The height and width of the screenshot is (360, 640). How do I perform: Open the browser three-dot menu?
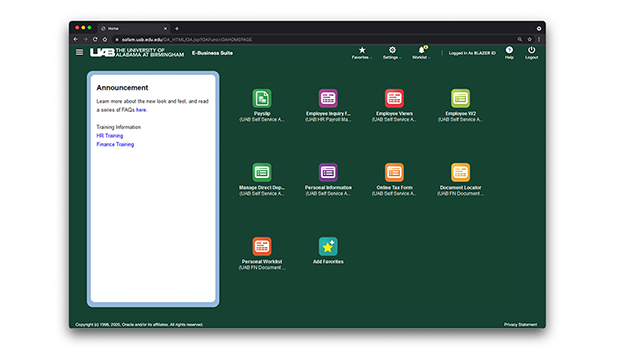539,40
